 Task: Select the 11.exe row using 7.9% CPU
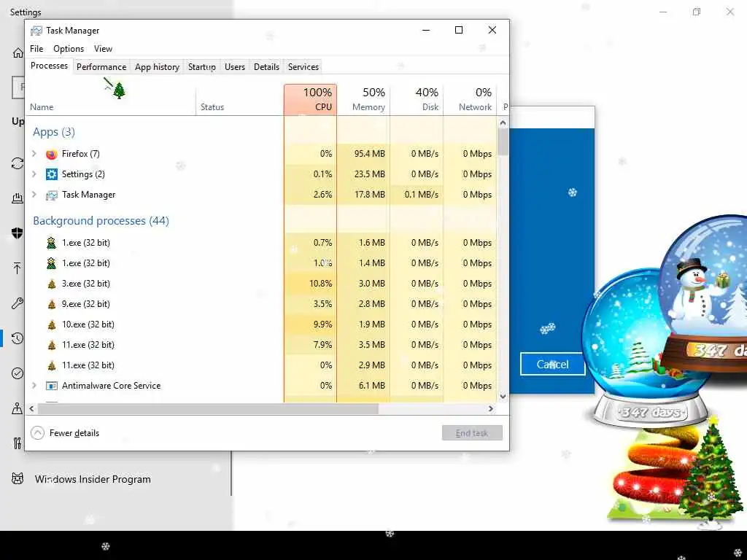tap(262, 345)
